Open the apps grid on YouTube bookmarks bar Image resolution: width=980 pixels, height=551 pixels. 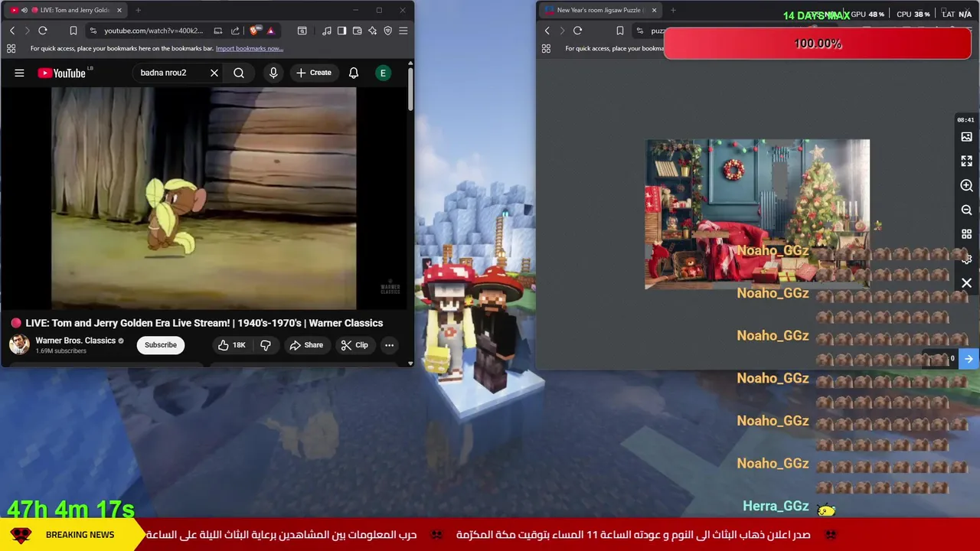(11, 48)
